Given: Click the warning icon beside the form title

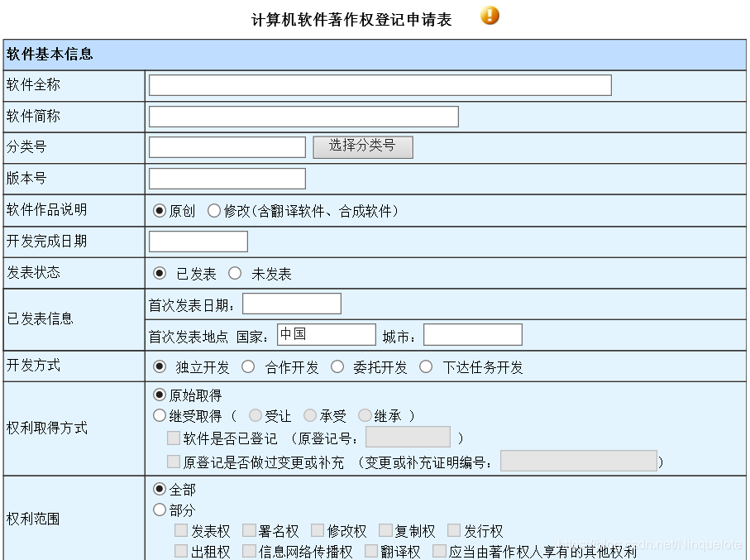Looking at the screenshot, I should (x=490, y=15).
